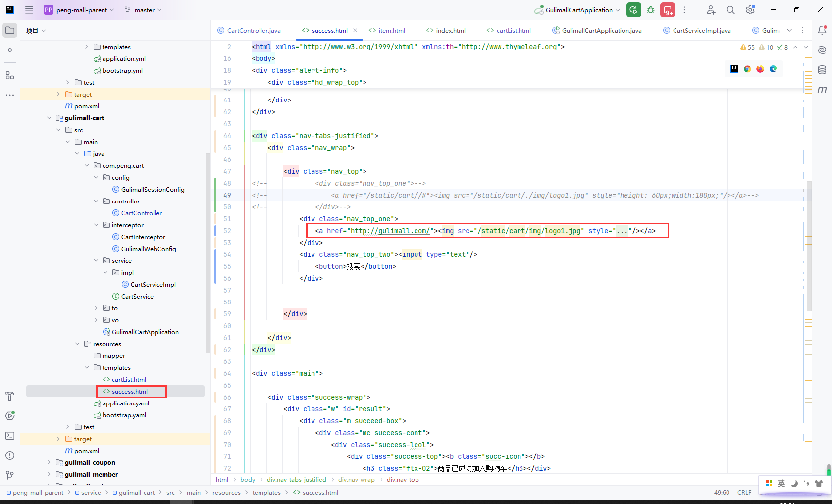This screenshot has width=832, height=504.
Task: Switch input method 英 in tray
Action: click(x=781, y=483)
